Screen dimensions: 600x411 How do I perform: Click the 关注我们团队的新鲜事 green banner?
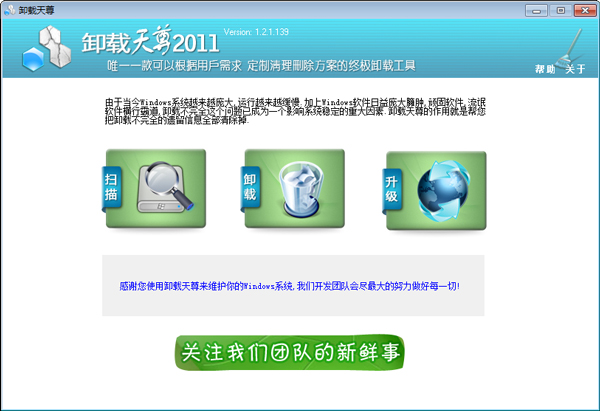click(x=290, y=352)
